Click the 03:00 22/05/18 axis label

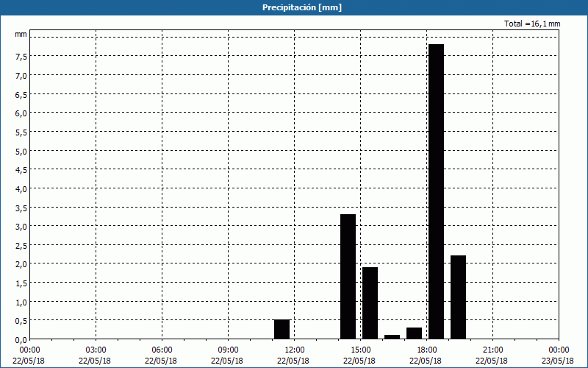coord(96,355)
